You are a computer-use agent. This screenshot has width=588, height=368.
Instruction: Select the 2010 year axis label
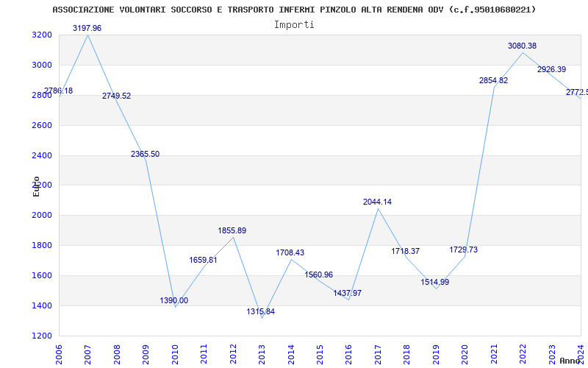[175, 355]
